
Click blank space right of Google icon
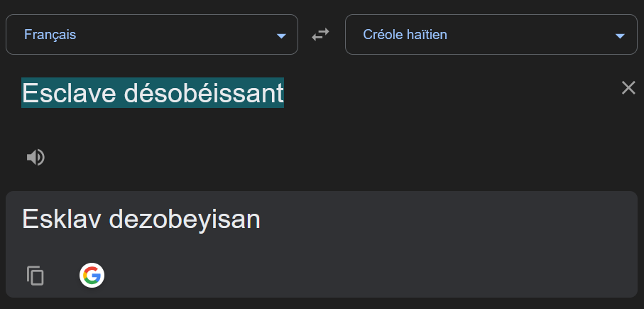point(355,276)
